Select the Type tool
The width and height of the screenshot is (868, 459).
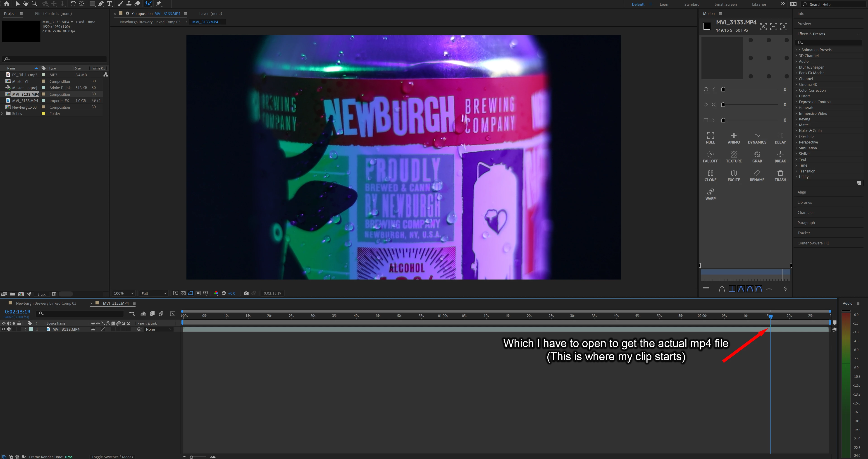point(110,4)
